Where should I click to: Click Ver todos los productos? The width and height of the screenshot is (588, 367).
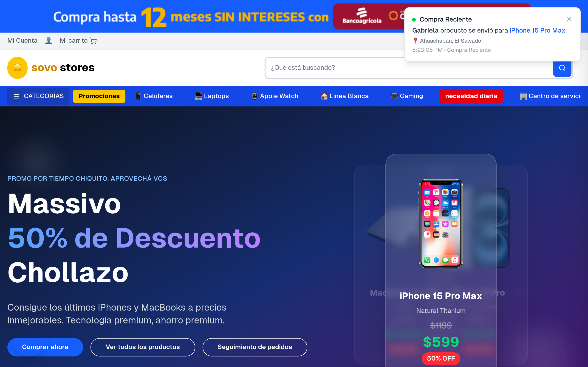pos(143,347)
